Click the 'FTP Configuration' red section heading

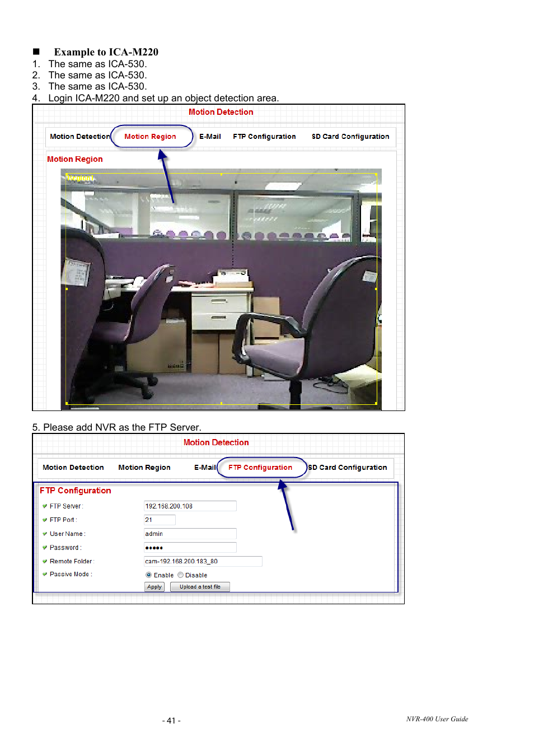[76, 491]
